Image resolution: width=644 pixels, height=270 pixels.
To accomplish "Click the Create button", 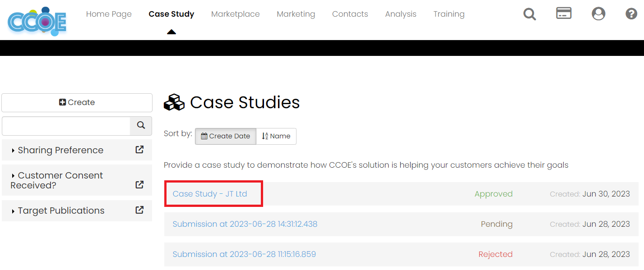I will [77, 102].
